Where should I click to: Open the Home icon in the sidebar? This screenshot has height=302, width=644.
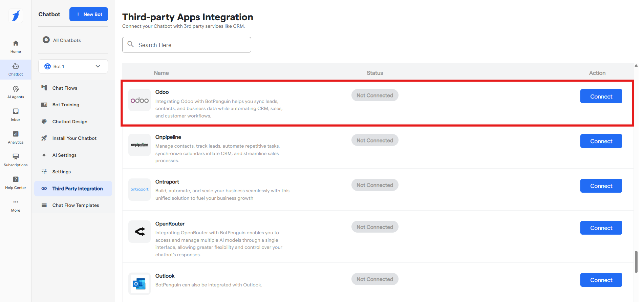(x=16, y=43)
